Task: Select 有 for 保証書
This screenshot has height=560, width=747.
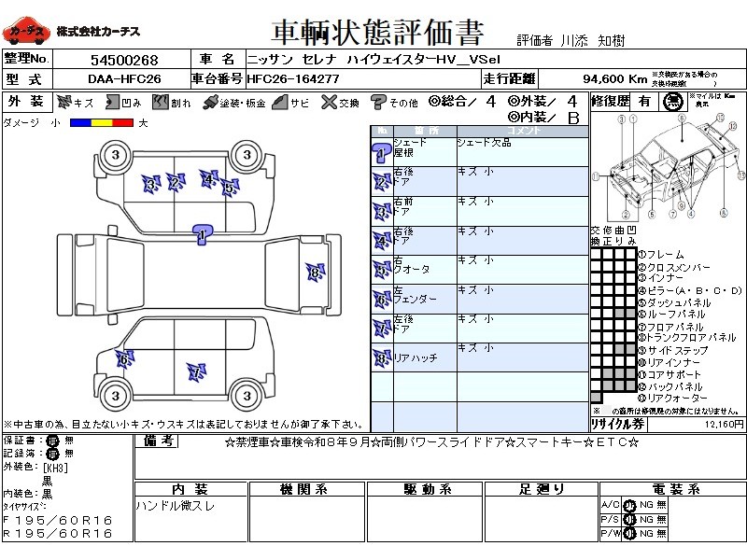Action: coord(52,441)
